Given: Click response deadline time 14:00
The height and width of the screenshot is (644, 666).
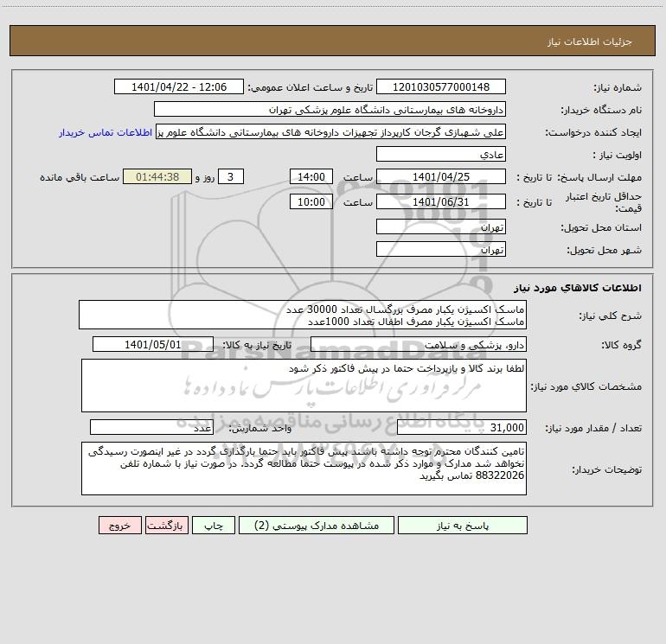Looking at the screenshot, I should [311, 177].
